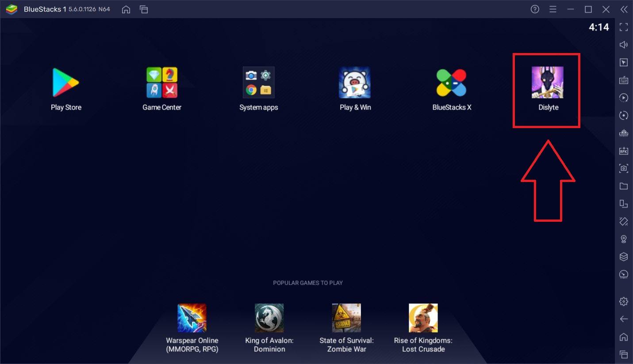
Task: Click the title bar home icon
Action: [x=126, y=9]
